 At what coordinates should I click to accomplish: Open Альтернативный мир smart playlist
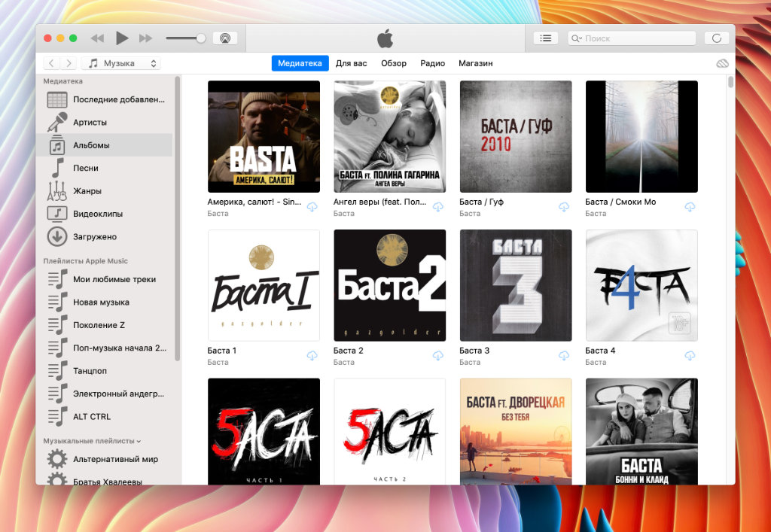104,460
